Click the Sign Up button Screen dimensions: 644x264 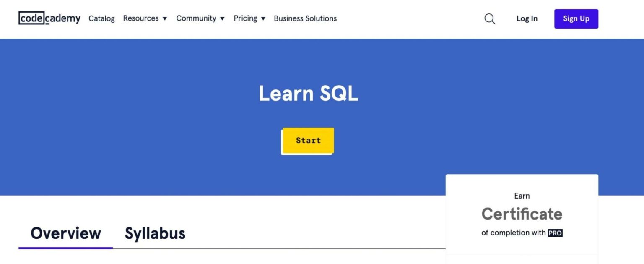pos(576,18)
